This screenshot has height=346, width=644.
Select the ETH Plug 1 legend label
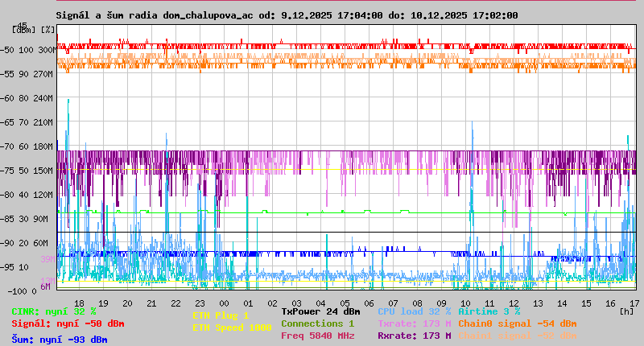[x=221, y=315]
